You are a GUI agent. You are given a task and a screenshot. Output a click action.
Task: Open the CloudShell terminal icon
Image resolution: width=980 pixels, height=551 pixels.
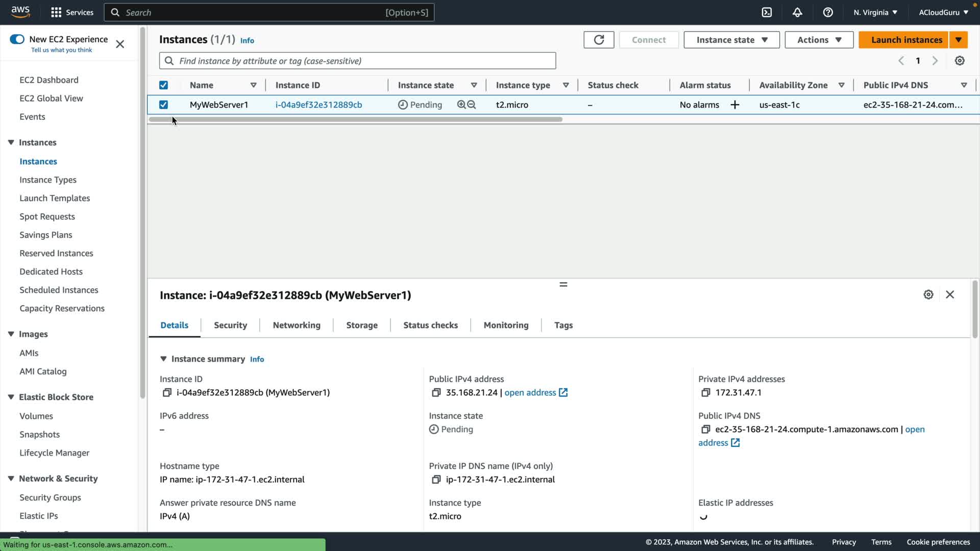767,12
